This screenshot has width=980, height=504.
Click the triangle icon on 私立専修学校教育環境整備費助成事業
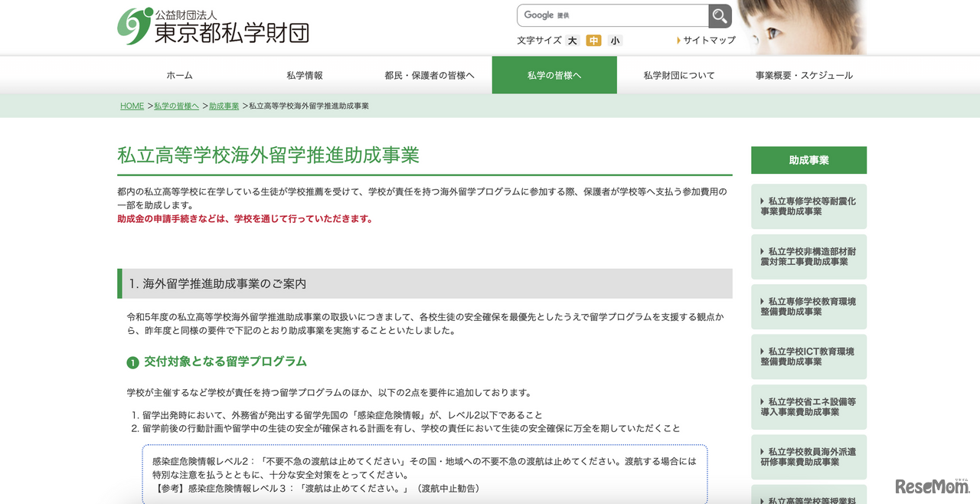coord(762,300)
